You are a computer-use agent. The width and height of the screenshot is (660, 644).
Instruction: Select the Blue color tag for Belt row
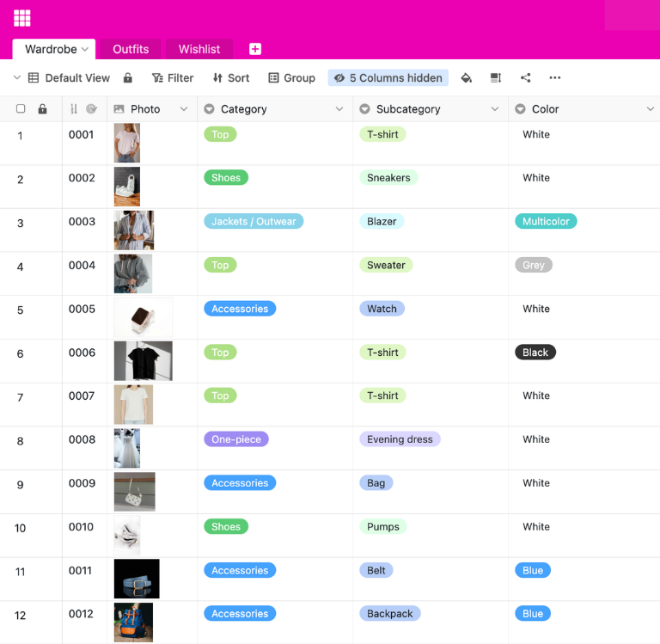click(x=533, y=571)
